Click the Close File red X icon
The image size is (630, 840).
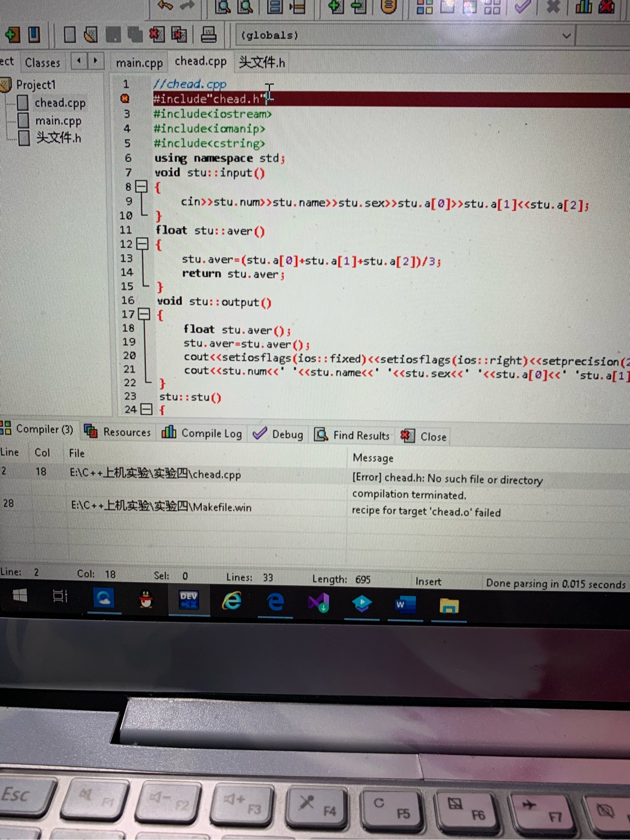coord(157,34)
